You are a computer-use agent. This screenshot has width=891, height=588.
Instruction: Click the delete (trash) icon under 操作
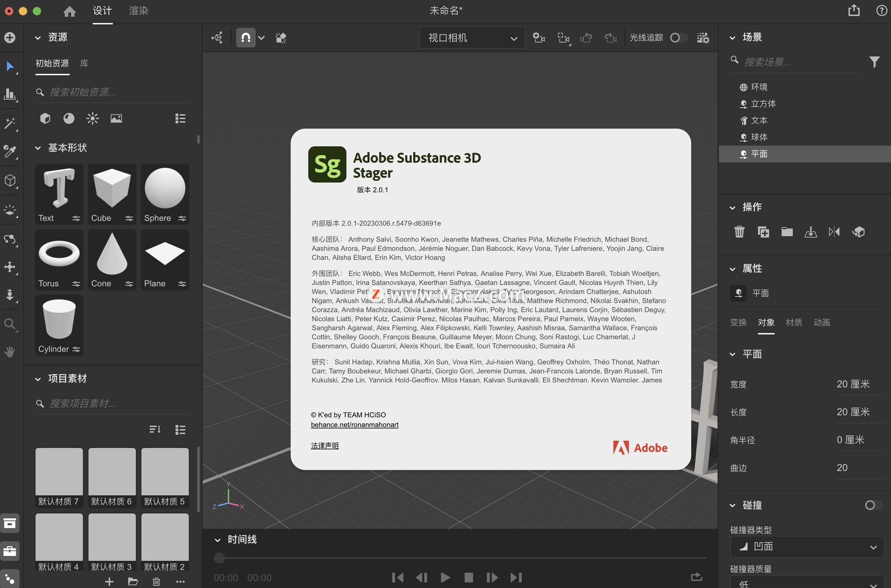(739, 232)
